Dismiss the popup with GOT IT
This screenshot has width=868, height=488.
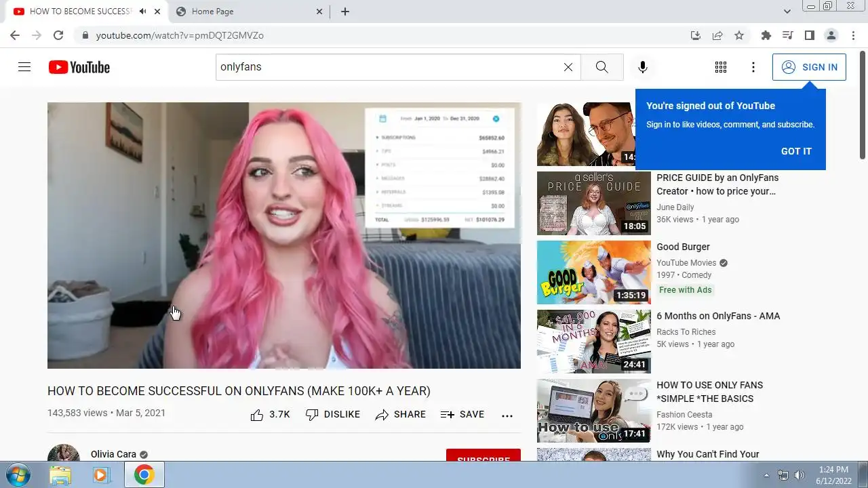796,151
